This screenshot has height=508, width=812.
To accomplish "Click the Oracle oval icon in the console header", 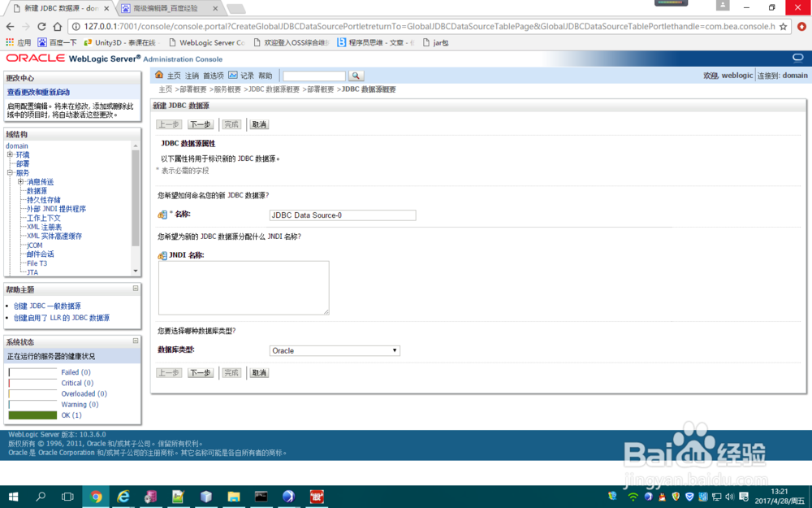I will (x=797, y=58).
